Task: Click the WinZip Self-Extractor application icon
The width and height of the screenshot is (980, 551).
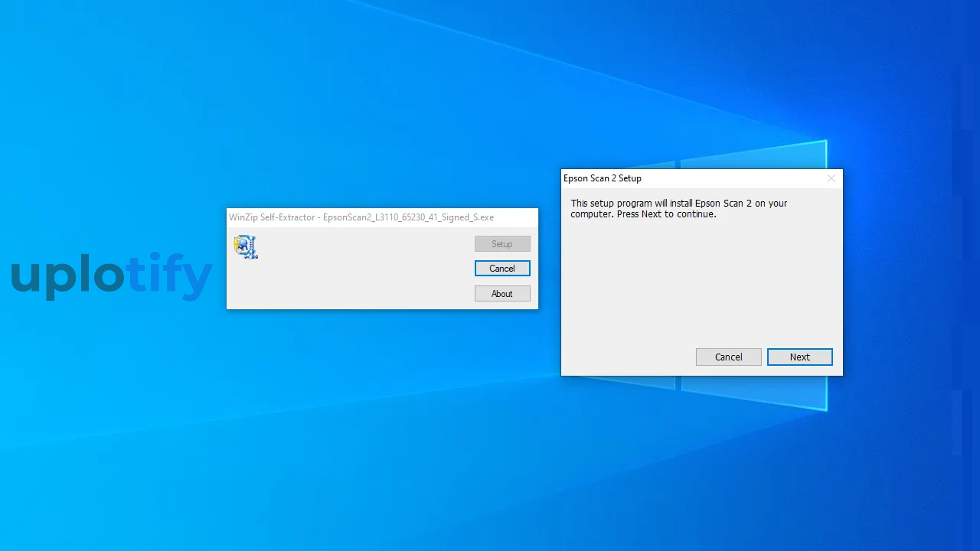Action: point(246,246)
